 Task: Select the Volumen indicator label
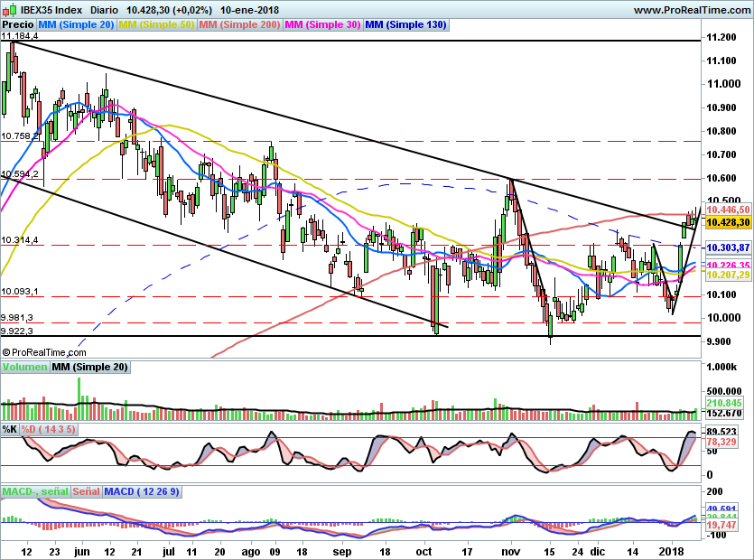pyautogui.click(x=24, y=367)
